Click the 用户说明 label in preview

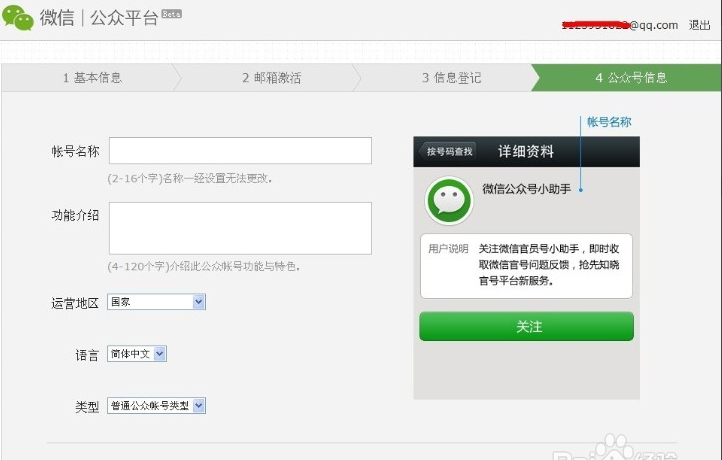(448, 249)
